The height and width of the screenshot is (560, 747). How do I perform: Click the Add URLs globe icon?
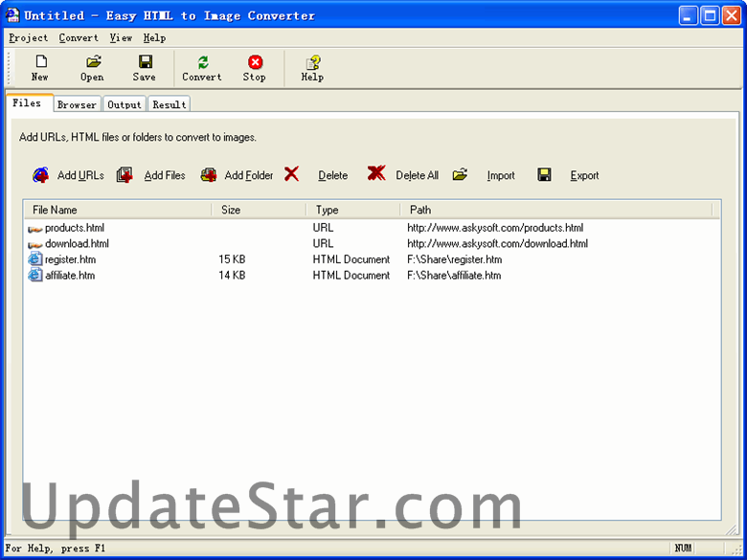[41, 175]
